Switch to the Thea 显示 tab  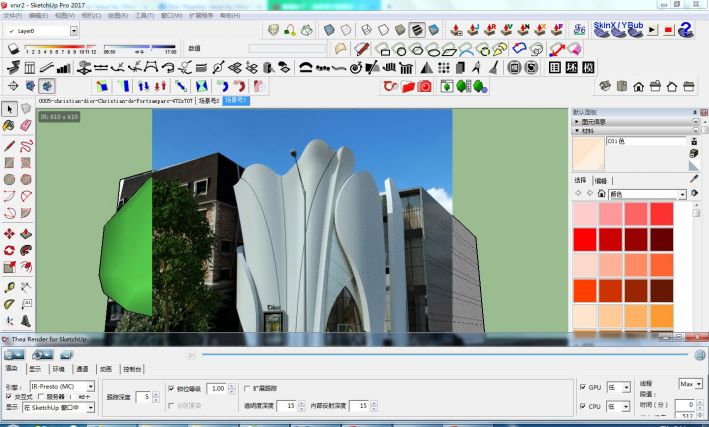[35, 369]
